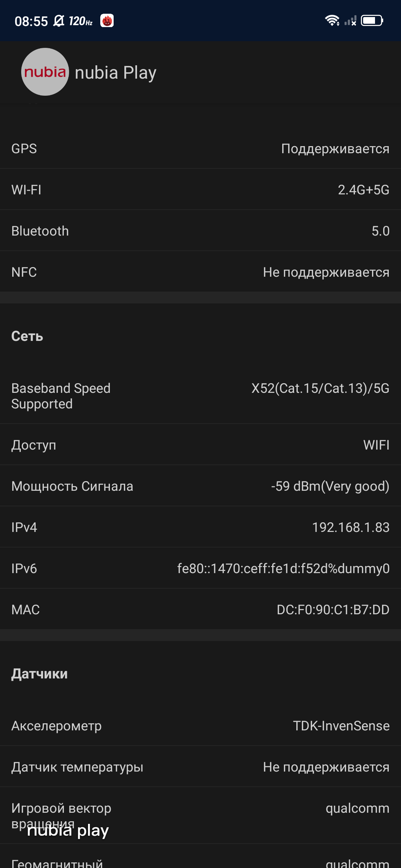
Task: Select the WI-FI 2.4G+5G row
Action: [200, 190]
